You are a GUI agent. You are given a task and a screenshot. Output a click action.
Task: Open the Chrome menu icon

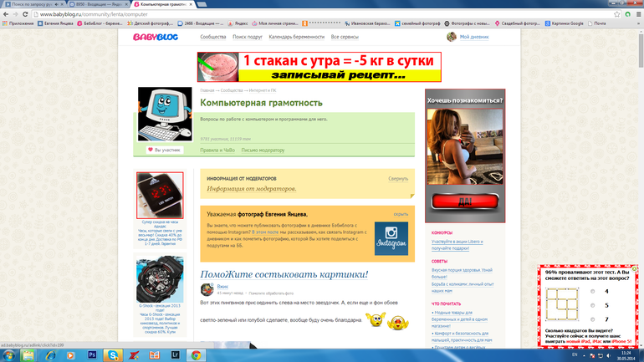click(639, 14)
